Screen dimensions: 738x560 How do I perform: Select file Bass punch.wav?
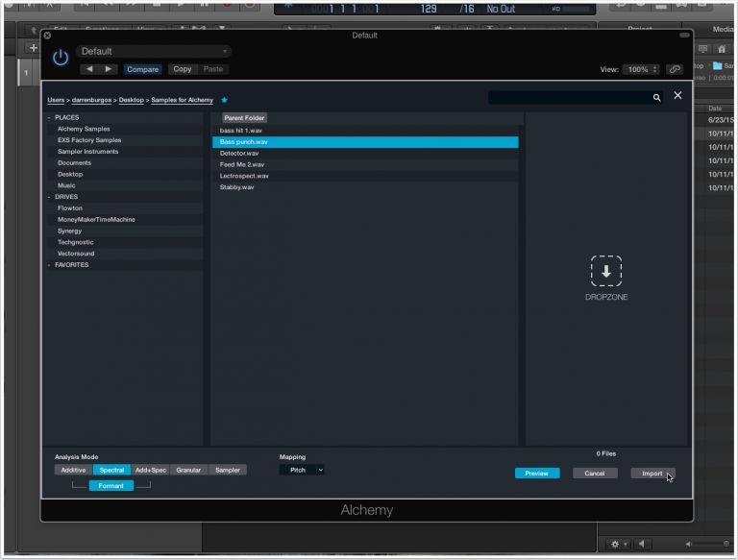(x=365, y=141)
